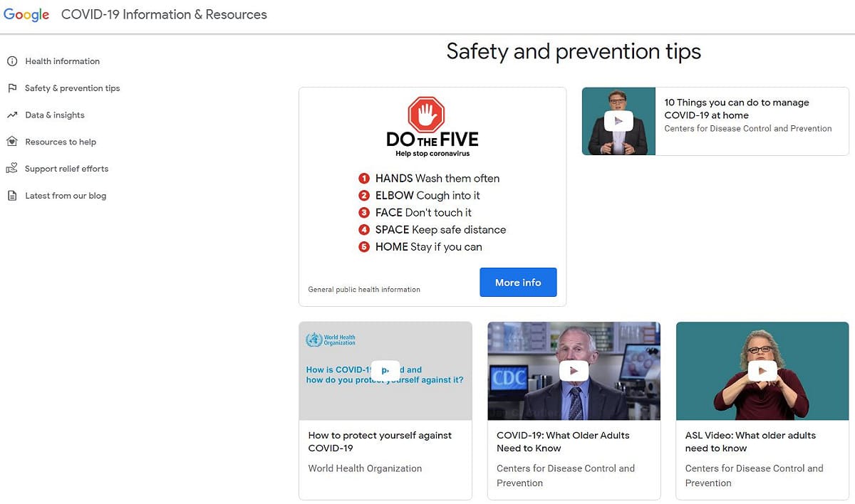Viewport: 855px width, 504px height.
Task: Click the red stop hand Do the Five icon
Action: pyautogui.click(x=426, y=115)
